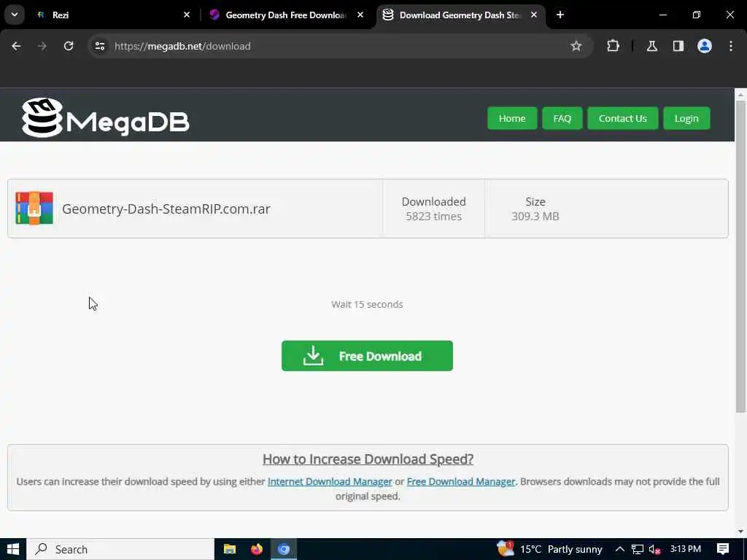Click the WinRAR archive file icon
This screenshot has width=747, height=560.
coord(34,208)
